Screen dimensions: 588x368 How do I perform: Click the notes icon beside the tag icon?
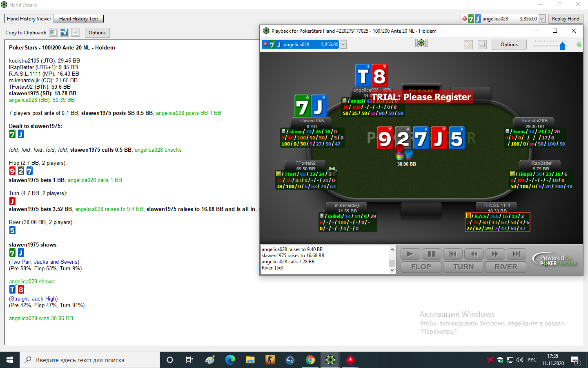coord(482,45)
